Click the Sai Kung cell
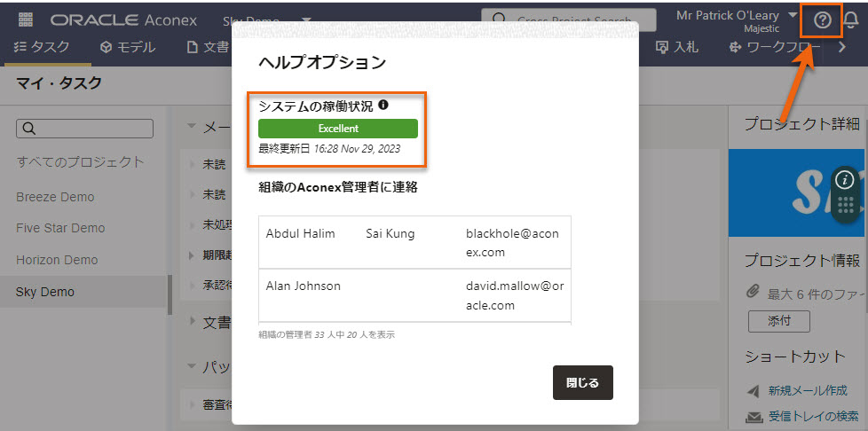This screenshot has width=868, height=431. 391,233
